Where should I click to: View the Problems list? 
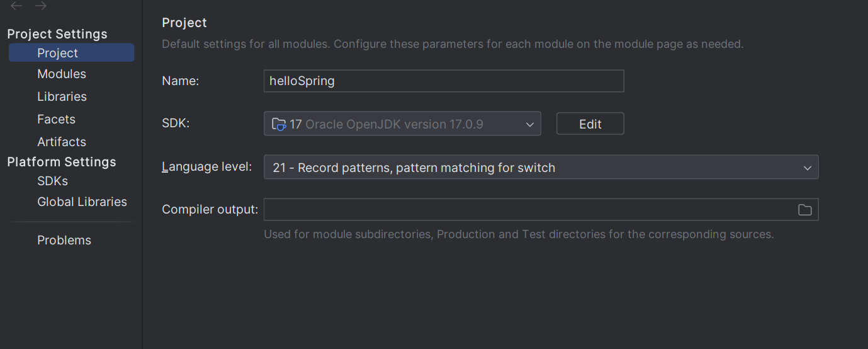pos(64,240)
